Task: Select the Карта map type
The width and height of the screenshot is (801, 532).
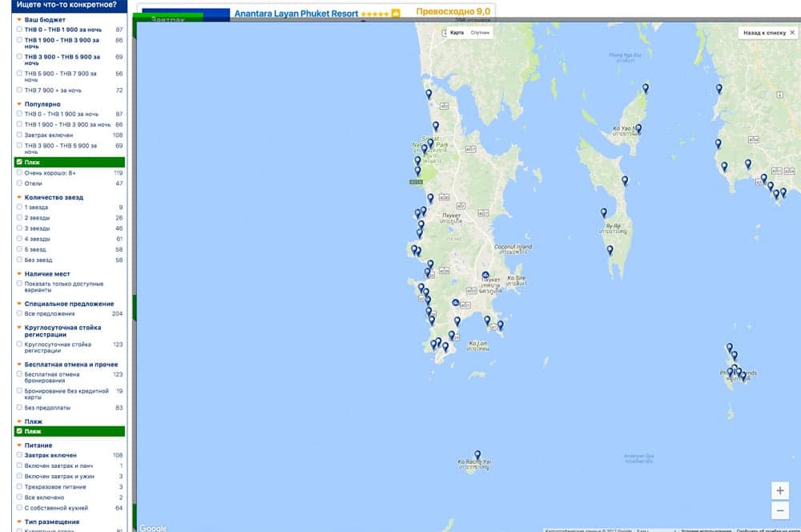Action: (x=457, y=33)
